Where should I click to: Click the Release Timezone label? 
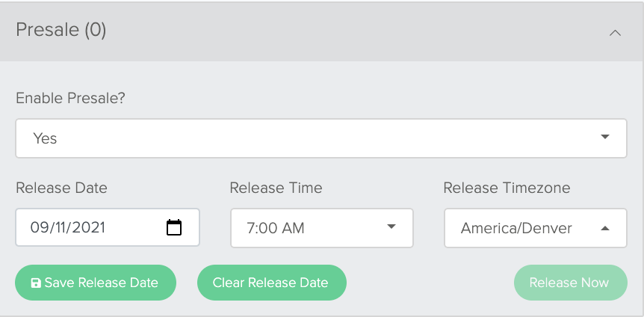(507, 188)
